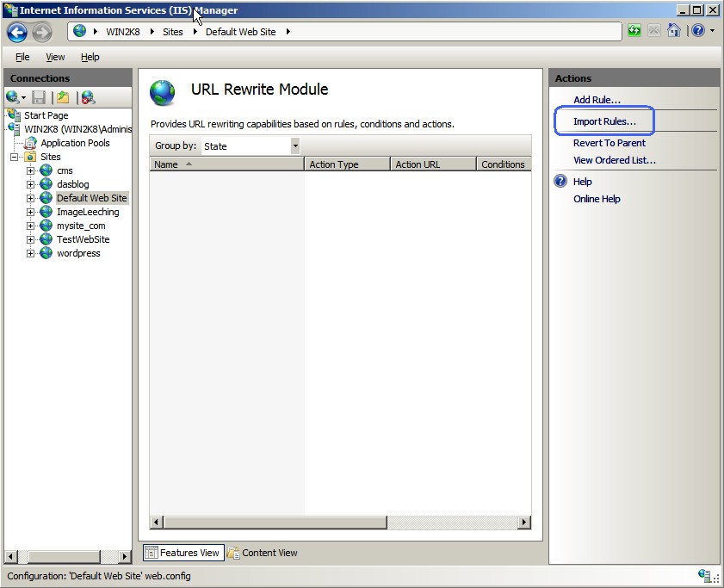The width and height of the screenshot is (724, 588).
Task: Click the URL Rewrite Module globe icon
Action: (163, 93)
